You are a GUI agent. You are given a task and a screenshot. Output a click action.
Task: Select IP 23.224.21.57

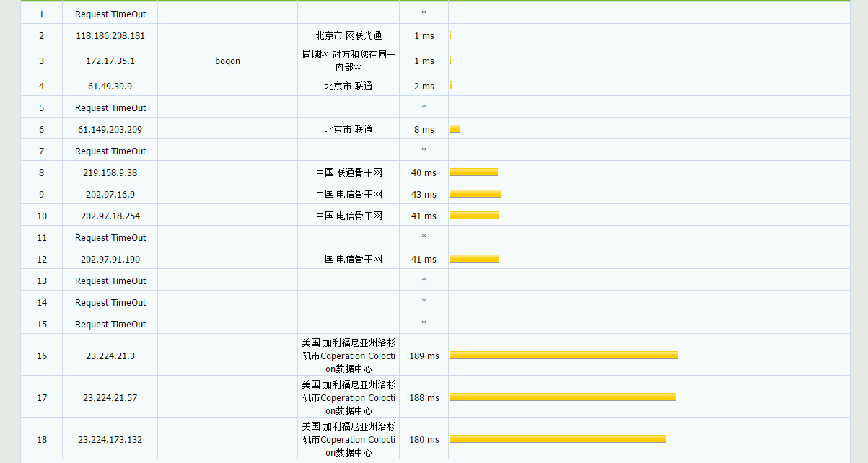pos(110,397)
